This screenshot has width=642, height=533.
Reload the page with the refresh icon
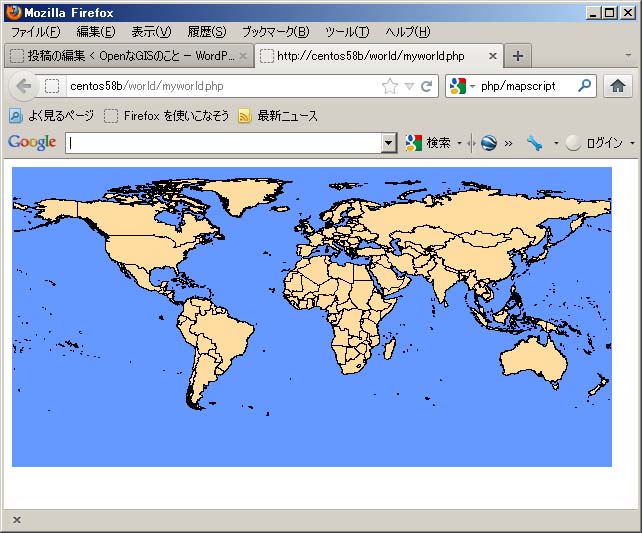427,87
